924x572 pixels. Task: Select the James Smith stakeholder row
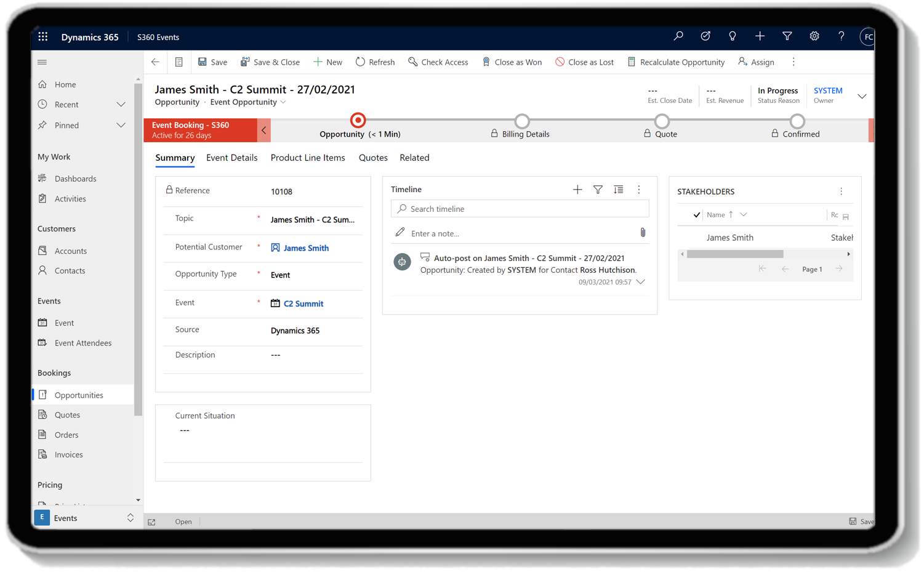tap(765, 238)
